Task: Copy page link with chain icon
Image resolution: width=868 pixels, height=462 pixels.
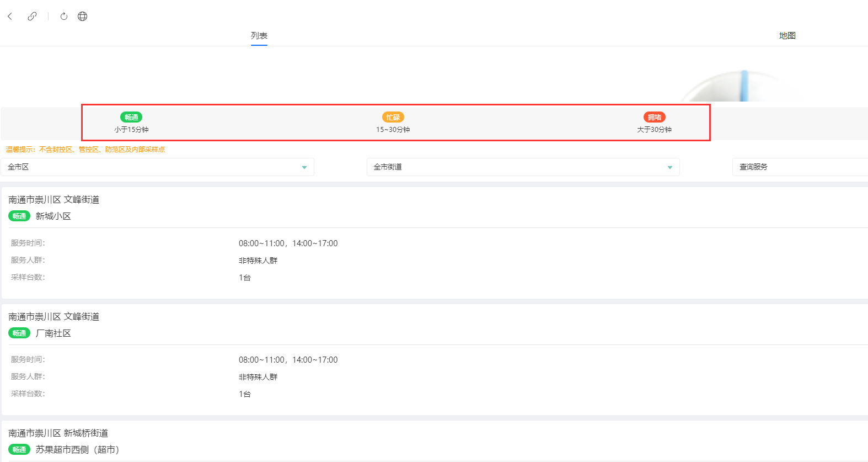Action: tap(33, 17)
